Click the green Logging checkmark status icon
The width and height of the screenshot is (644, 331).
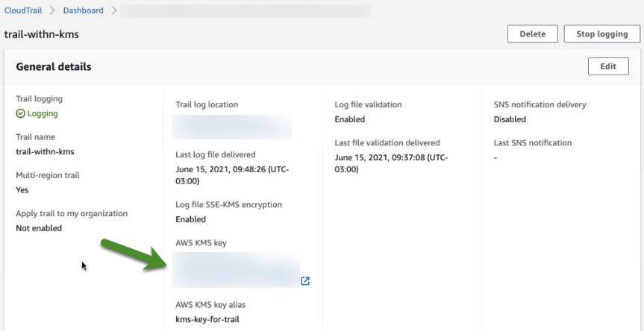point(21,113)
